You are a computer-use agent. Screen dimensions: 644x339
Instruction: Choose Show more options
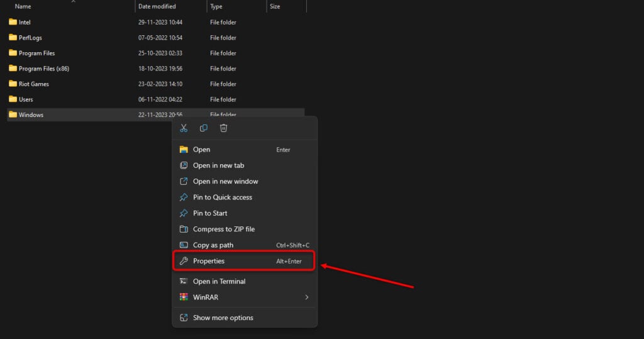coord(245,318)
